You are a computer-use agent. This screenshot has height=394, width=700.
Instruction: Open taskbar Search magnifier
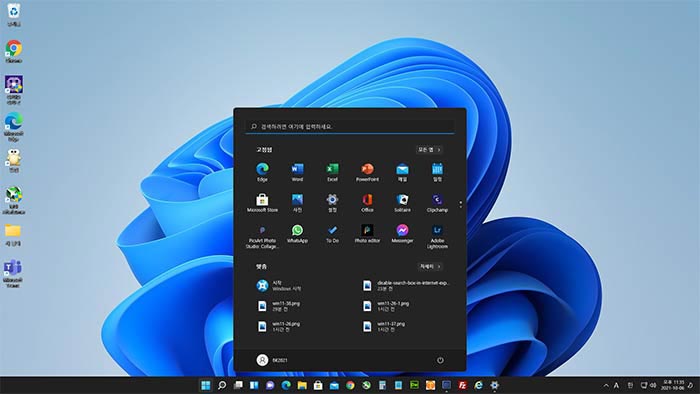click(x=221, y=385)
